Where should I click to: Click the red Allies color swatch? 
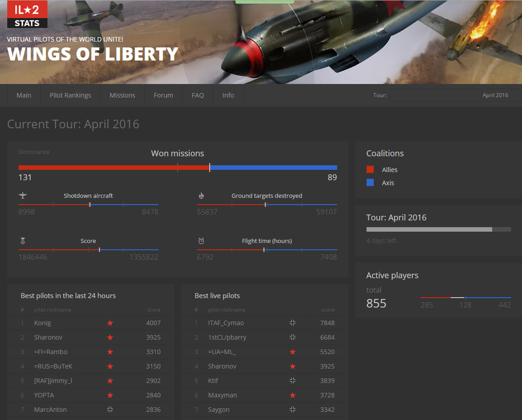click(x=370, y=170)
